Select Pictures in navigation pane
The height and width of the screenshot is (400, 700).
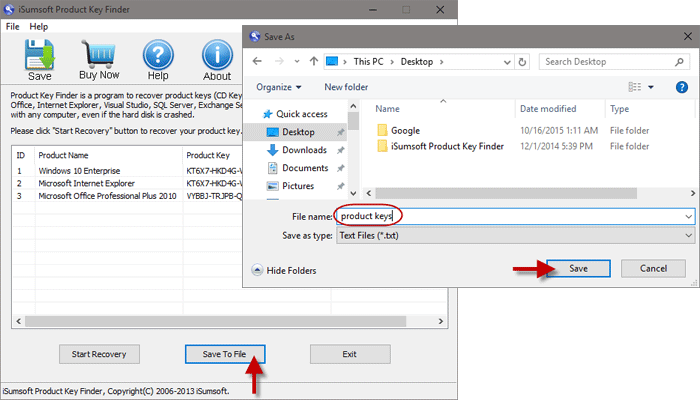pos(290,186)
